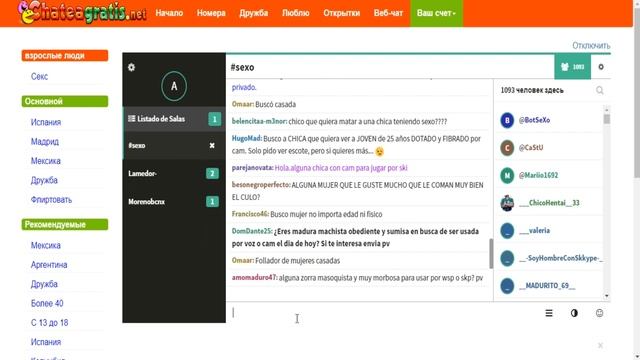Open channel settings gear beside user count
Screen dimensions: 640x360
pos(601,67)
